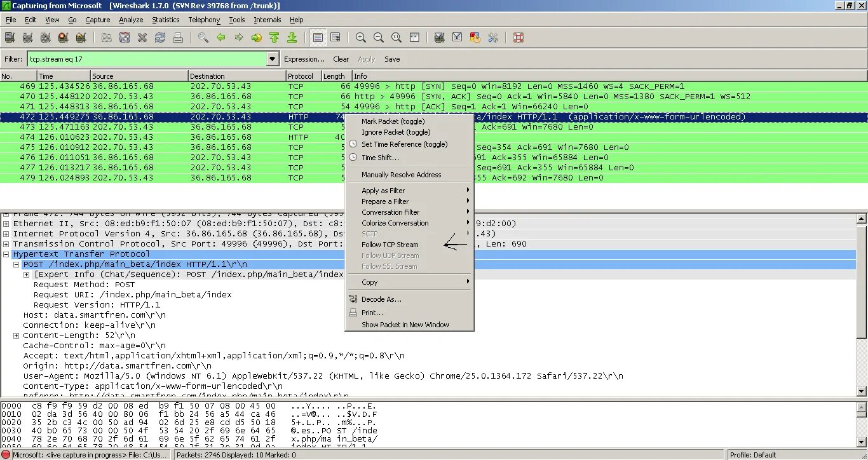Choose Decode As from context menu
Image resolution: width=868 pixels, height=460 pixels.
pos(410,299)
